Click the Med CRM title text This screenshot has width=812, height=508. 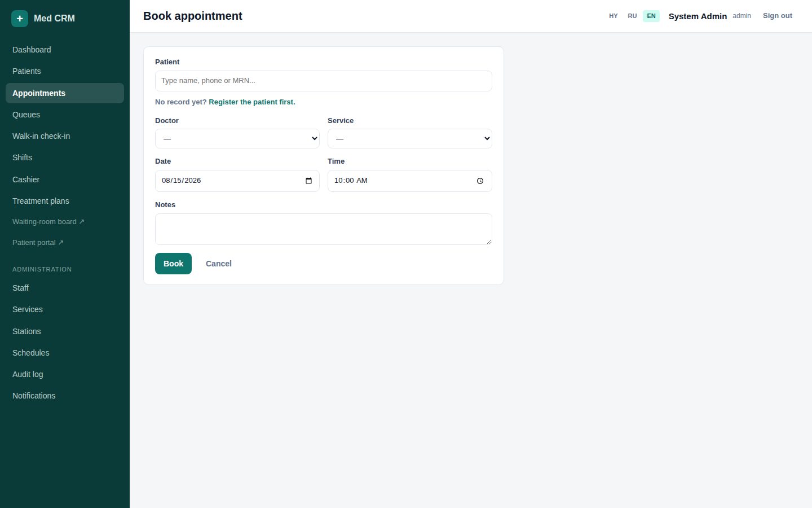click(x=54, y=19)
